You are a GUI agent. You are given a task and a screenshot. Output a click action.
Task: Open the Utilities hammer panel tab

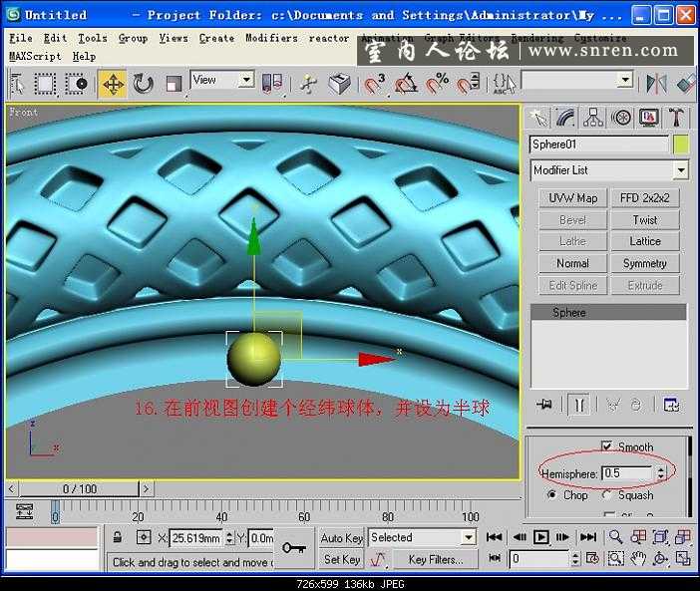pyautogui.click(x=677, y=118)
